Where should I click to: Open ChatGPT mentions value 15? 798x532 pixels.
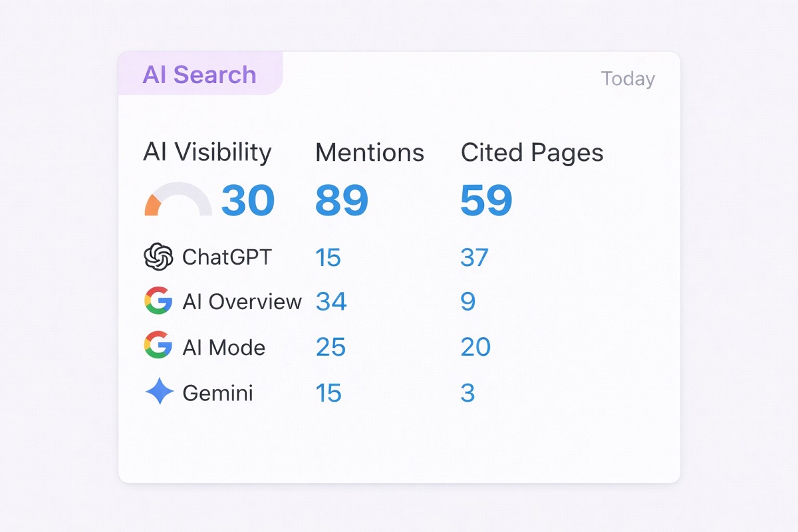click(329, 257)
